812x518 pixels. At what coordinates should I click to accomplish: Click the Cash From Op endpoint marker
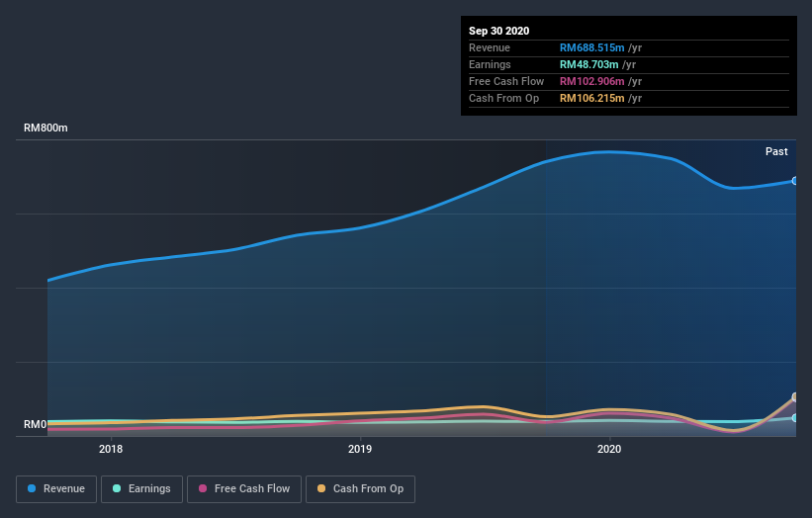coord(795,397)
